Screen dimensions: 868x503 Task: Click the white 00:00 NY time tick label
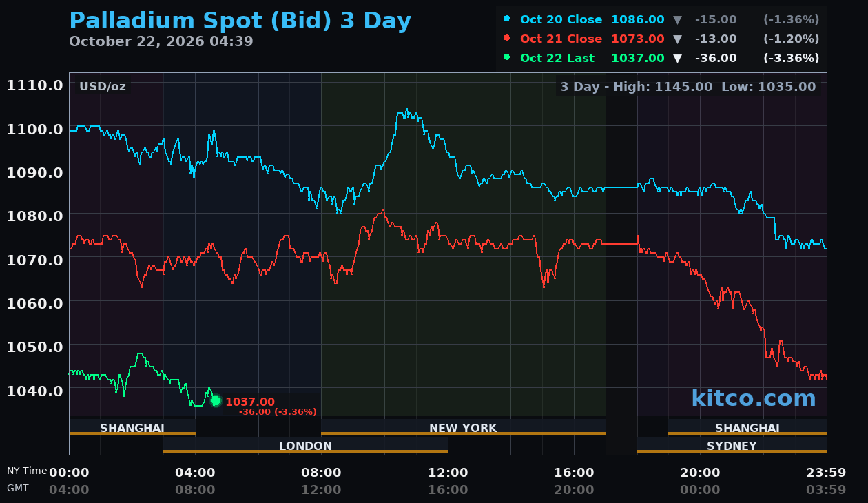click(x=69, y=473)
